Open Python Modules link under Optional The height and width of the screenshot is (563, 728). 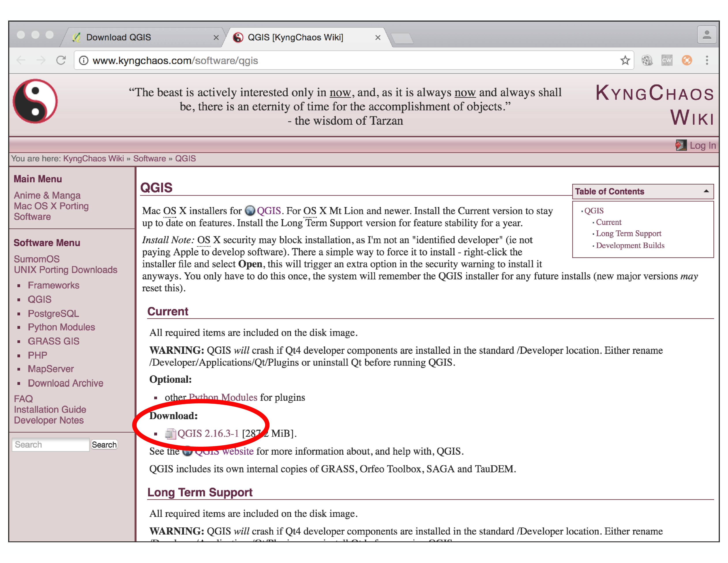tap(223, 397)
